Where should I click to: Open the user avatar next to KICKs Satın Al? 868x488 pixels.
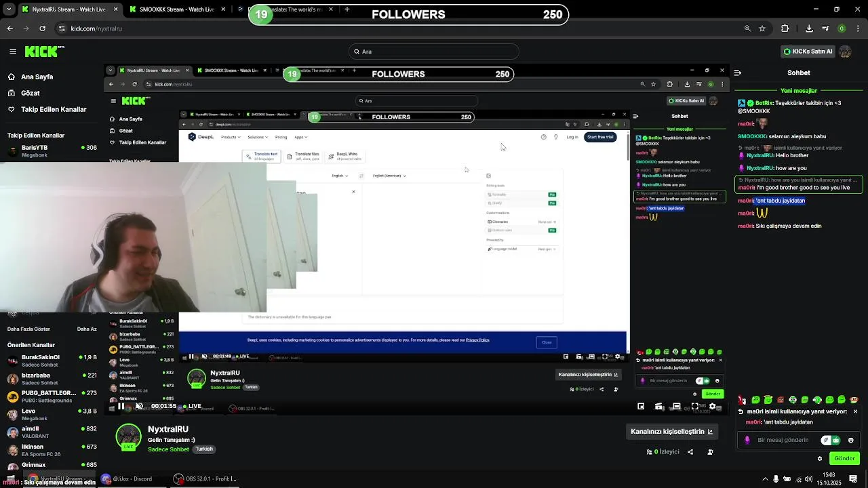845,52
